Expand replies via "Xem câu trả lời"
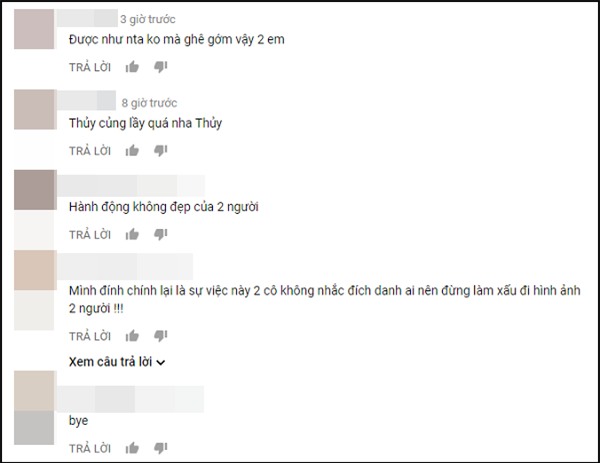The height and width of the screenshot is (463, 600). (117, 362)
